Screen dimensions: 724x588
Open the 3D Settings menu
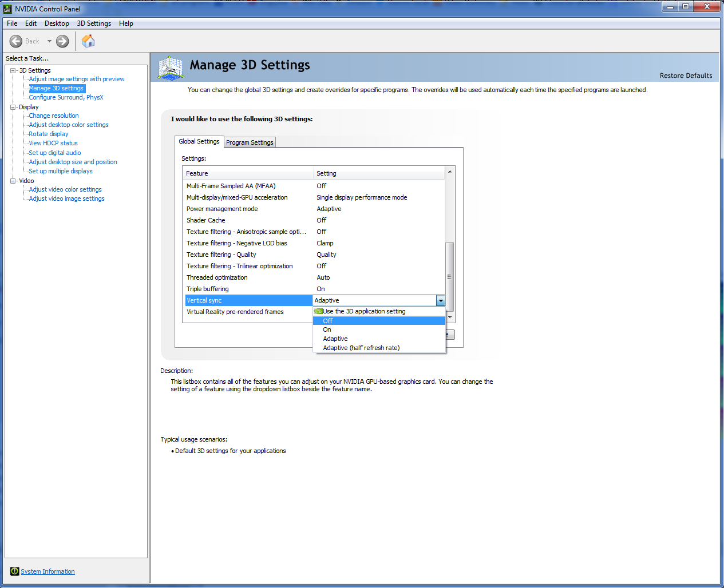94,23
